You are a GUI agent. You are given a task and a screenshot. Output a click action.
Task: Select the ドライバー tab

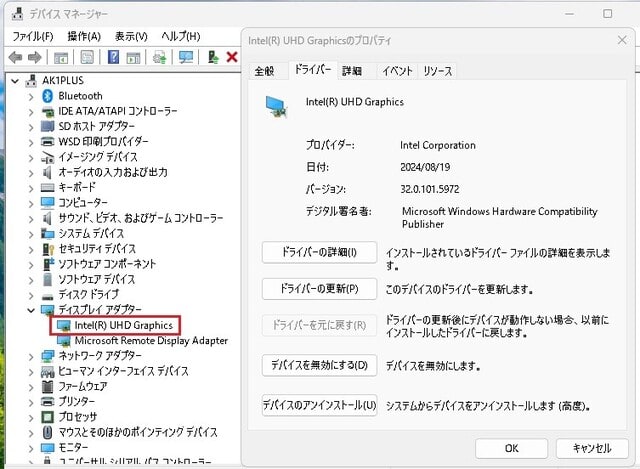click(313, 70)
